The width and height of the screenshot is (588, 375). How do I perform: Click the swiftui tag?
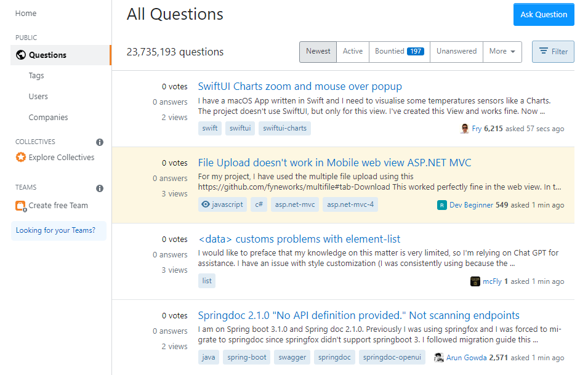tap(240, 128)
